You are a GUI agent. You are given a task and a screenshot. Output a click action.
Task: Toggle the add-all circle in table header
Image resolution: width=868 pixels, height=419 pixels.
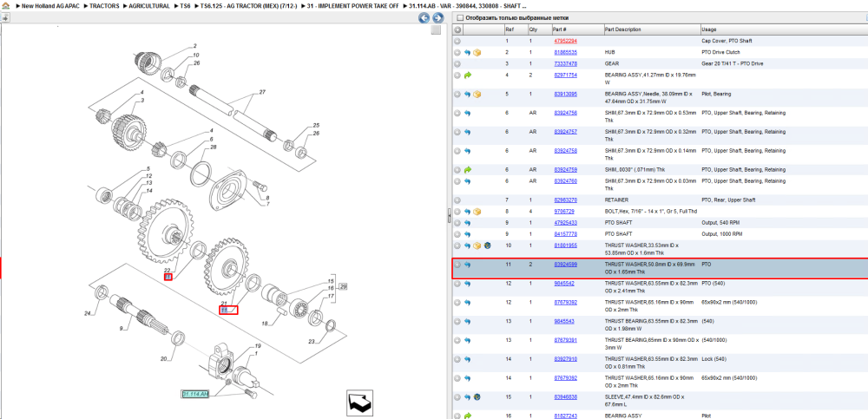(x=457, y=29)
